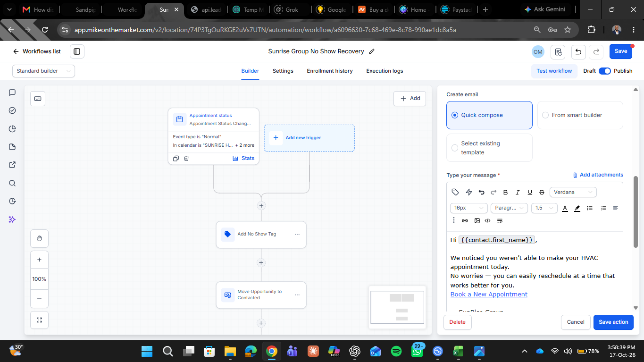Screen dimensions: 644x362
Task: Open the Verdana font family dropdown
Action: [573, 192]
